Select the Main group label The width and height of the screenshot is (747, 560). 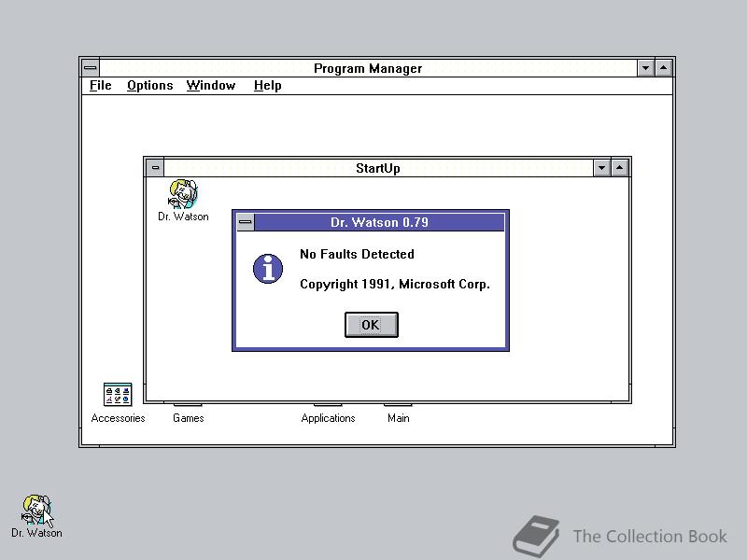(x=399, y=418)
